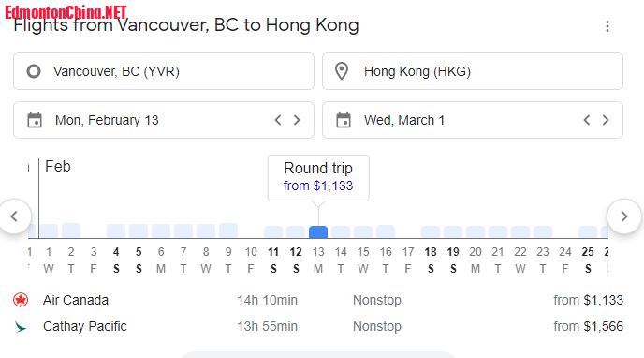Slide price graph to earlier dates
The image size is (644, 358).
pyautogui.click(x=15, y=216)
